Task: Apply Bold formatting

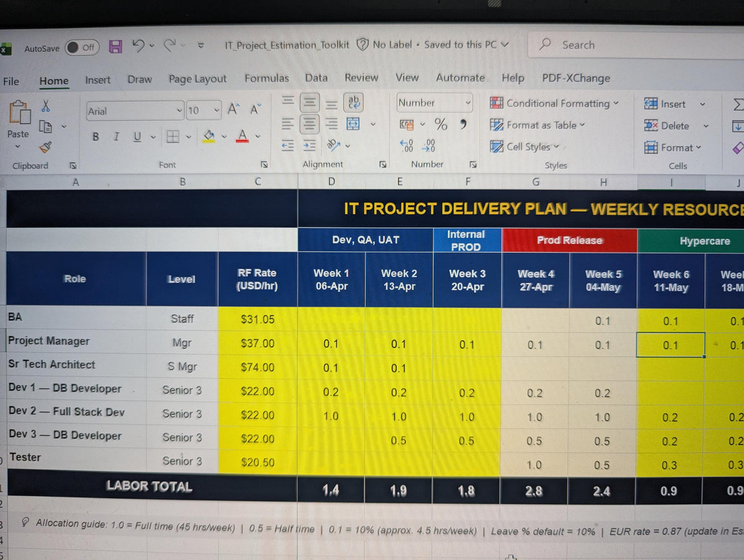Action: [96, 136]
